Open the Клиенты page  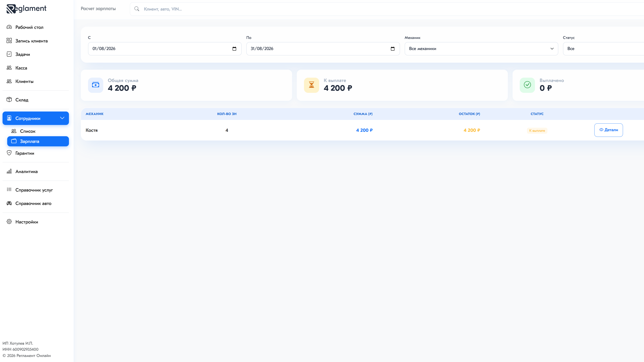pyautogui.click(x=36, y=81)
